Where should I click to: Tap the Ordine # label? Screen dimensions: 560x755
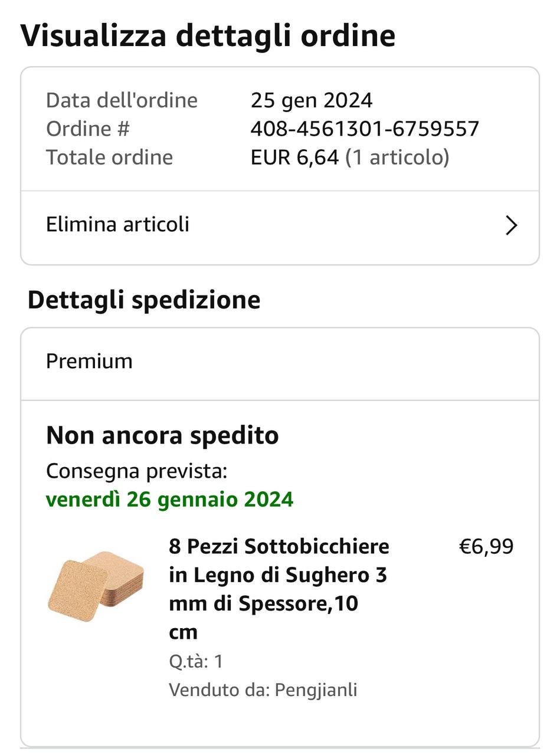point(87,129)
